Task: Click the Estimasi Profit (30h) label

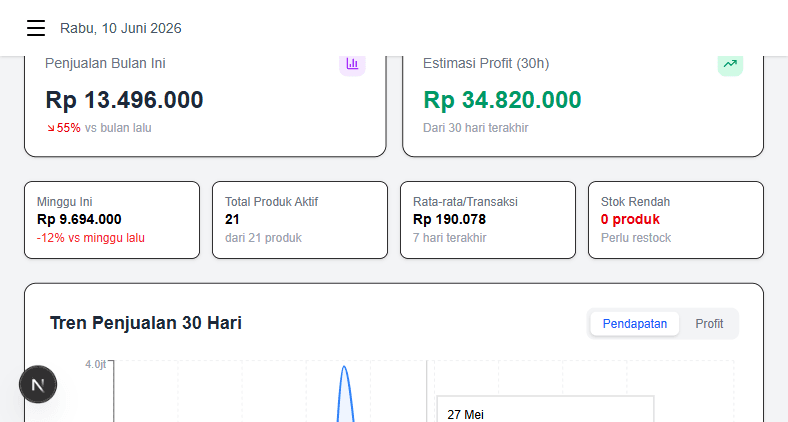Action: (486, 63)
